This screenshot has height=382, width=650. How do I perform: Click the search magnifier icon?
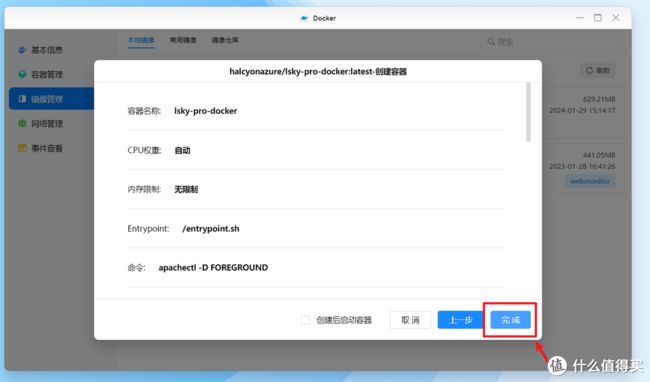[491, 42]
